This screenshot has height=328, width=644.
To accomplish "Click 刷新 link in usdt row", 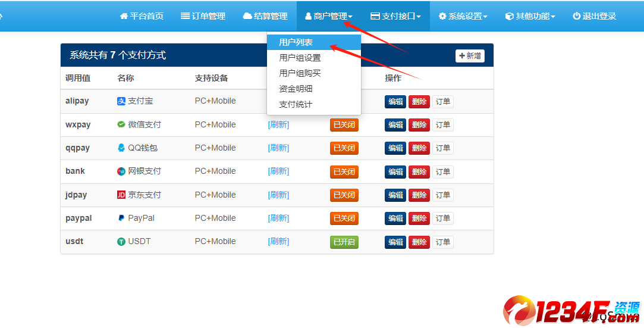I will 278,241.
